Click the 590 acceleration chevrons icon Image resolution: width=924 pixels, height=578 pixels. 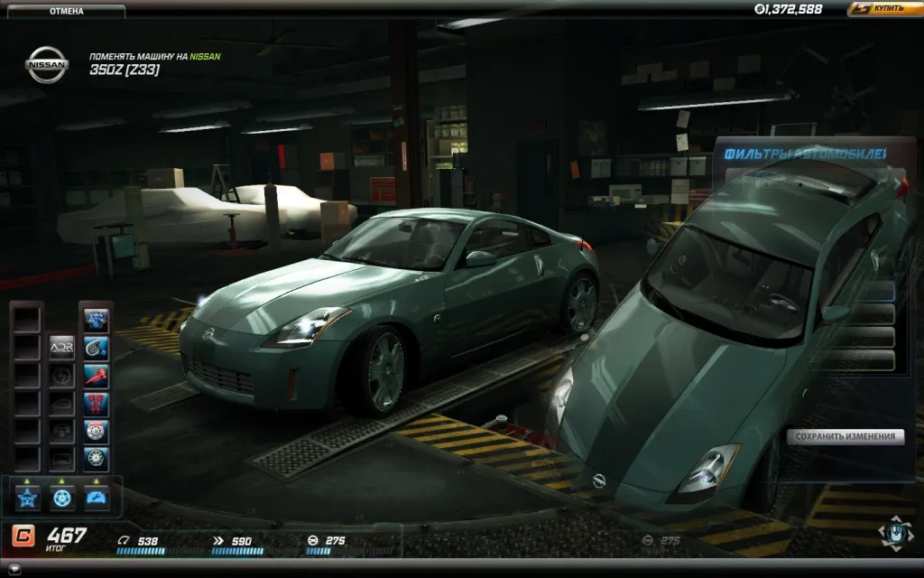218,540
